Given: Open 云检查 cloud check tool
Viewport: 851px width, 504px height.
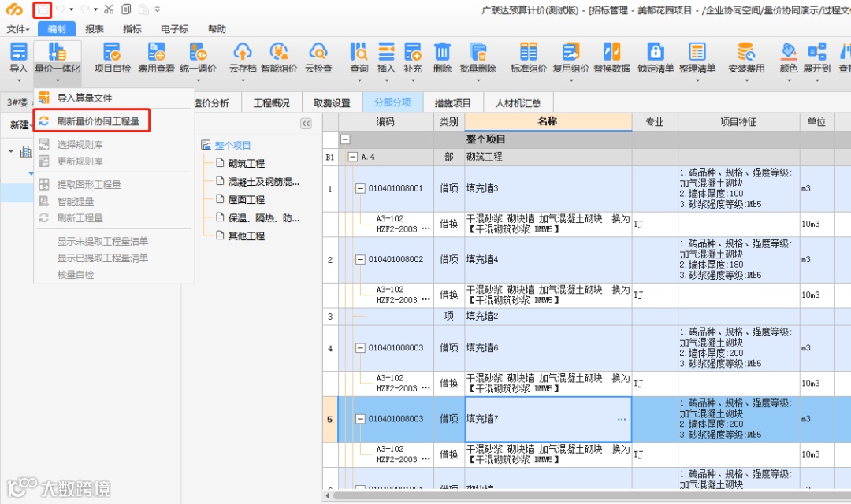Looking at the screenshot, I should [x=318, y=57].
